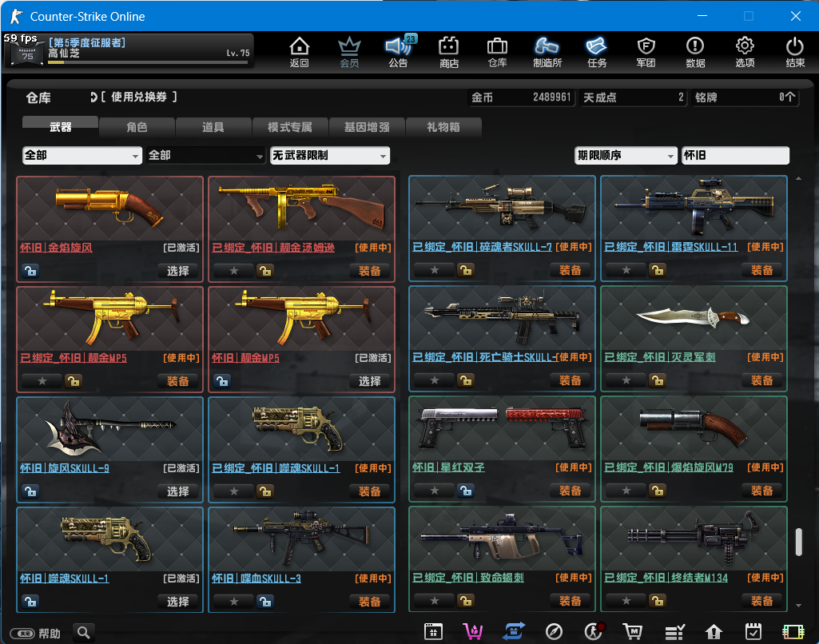Click the scroll up arrow of inventory list
Viewport: 819px width, 644px height.
tap(799, 179)
